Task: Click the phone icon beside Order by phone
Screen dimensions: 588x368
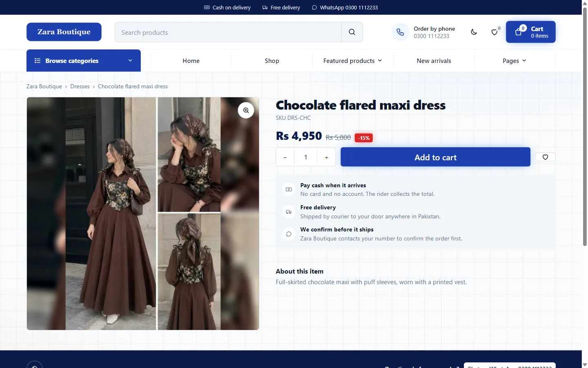Action: [400, 32]
